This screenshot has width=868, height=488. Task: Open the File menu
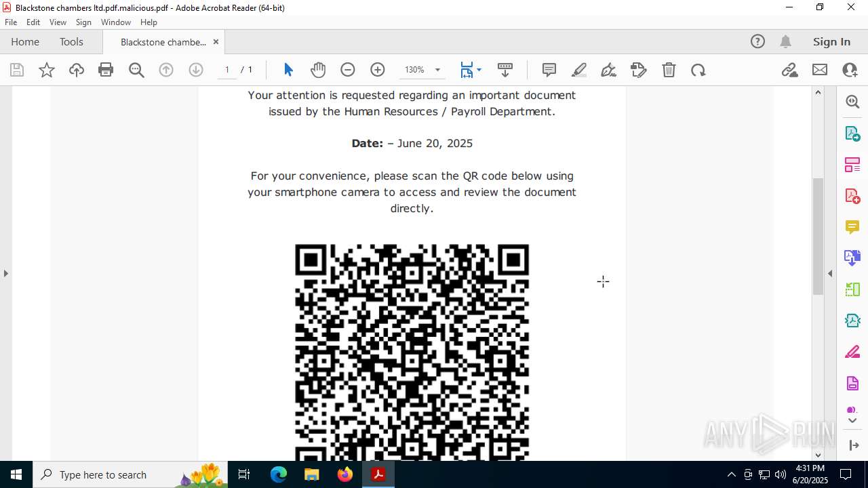(x=11, y=22)
